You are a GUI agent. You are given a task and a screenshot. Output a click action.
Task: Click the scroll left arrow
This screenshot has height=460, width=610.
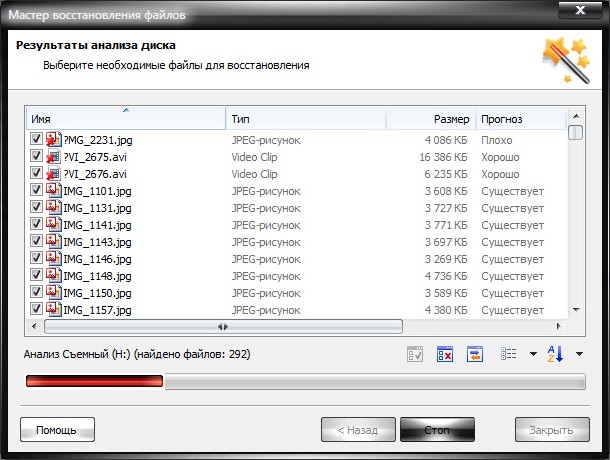(x=34, y=326)
